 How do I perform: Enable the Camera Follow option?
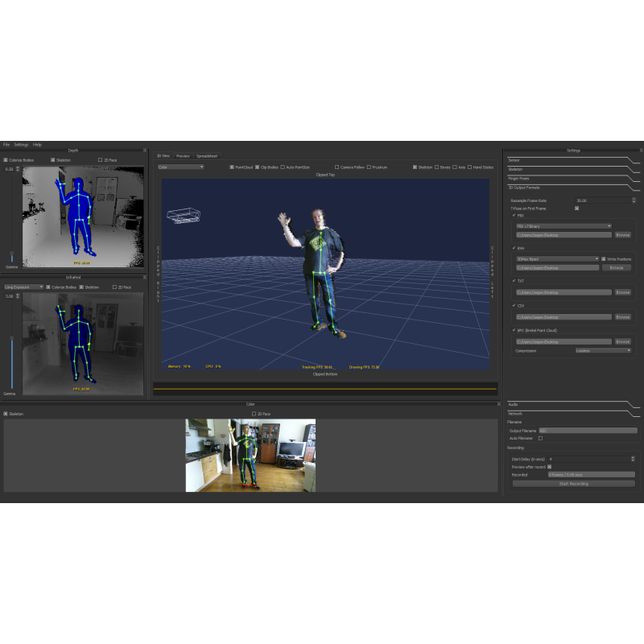337,167
